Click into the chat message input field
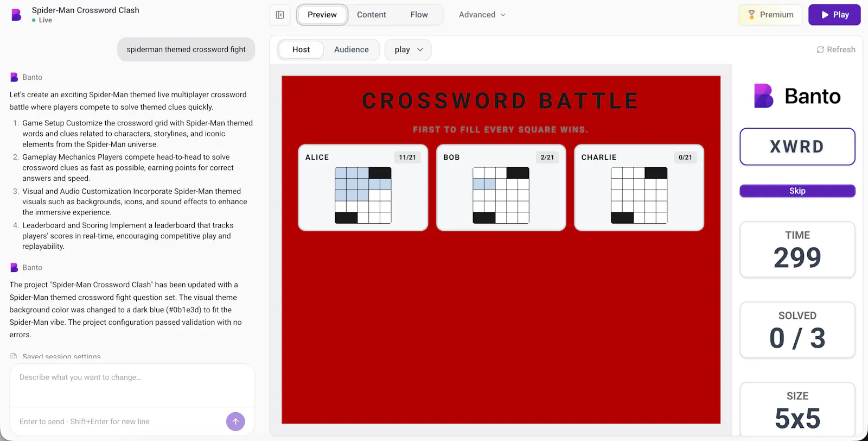868x441 pixels. coord(132,385)
